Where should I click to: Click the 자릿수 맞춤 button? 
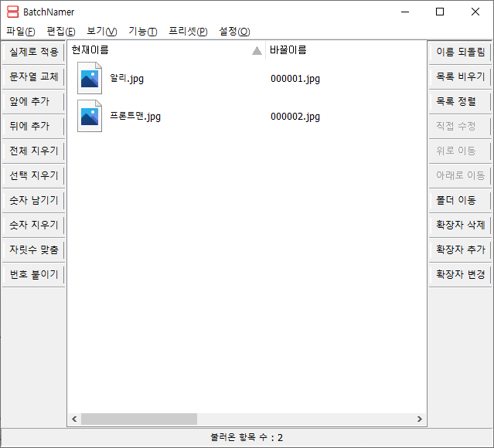[x=34, y=249]
